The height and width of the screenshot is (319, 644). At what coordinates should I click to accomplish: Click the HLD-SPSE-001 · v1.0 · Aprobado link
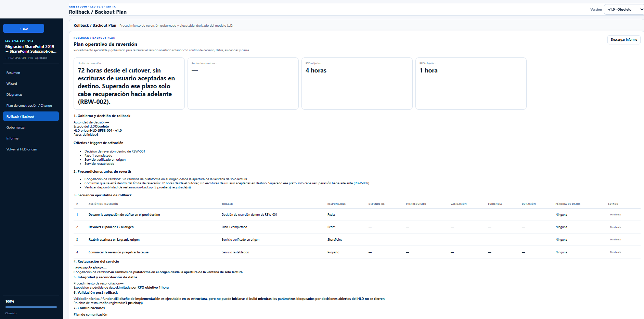pos(26,58)
